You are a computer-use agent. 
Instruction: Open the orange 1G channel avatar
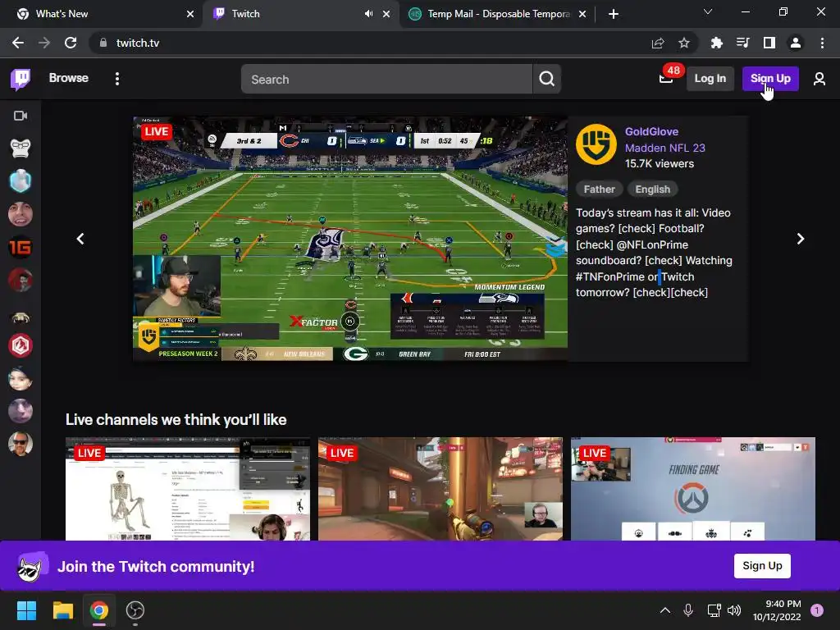[21, 247]
